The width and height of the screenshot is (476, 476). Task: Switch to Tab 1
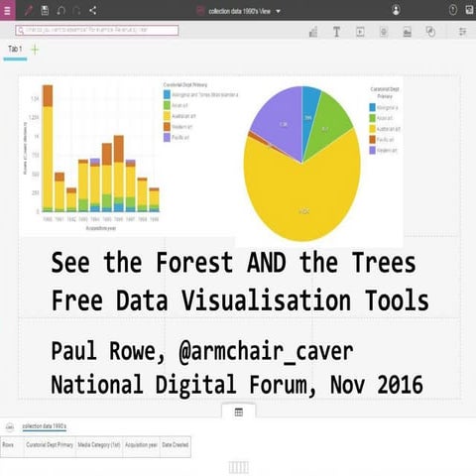point(15,50)
